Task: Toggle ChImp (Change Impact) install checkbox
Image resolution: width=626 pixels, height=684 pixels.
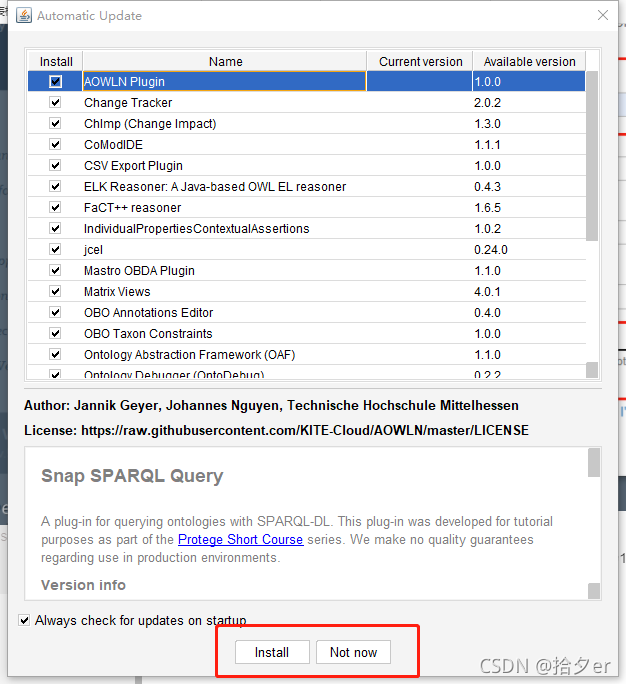Action: (55, 123)
